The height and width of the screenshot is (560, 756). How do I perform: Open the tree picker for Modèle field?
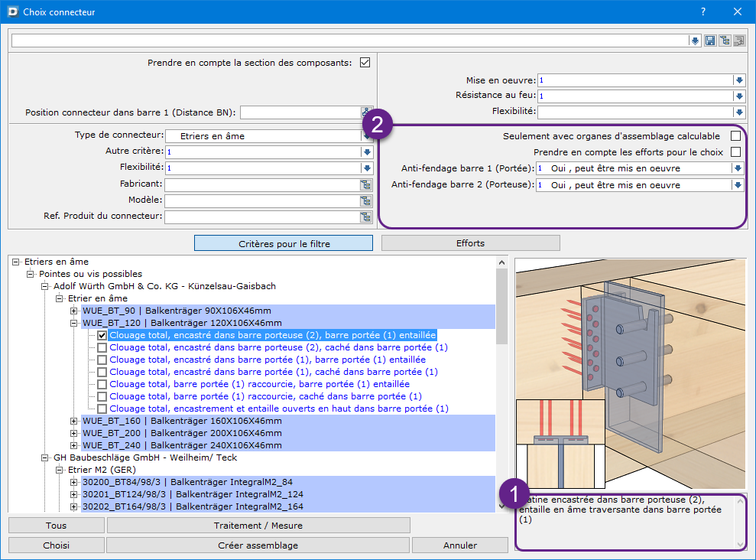(x=366, y=200)
